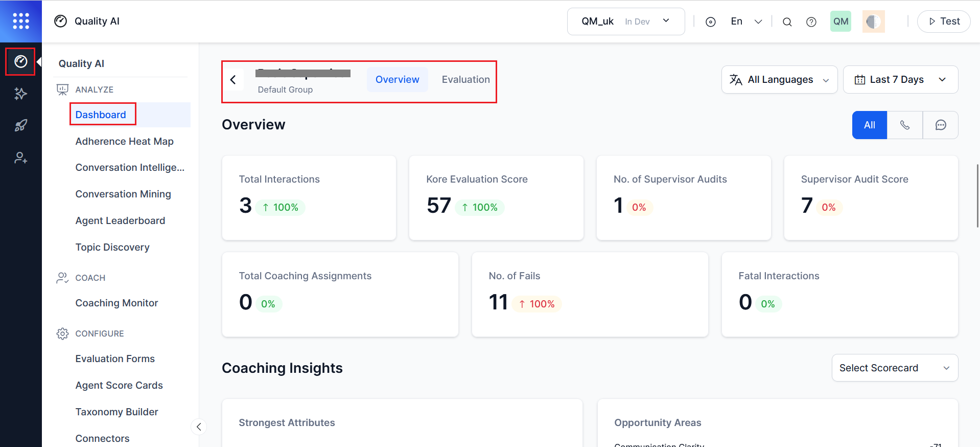
Task: Click the Coaching Insights heading
Action: (282, 368)
